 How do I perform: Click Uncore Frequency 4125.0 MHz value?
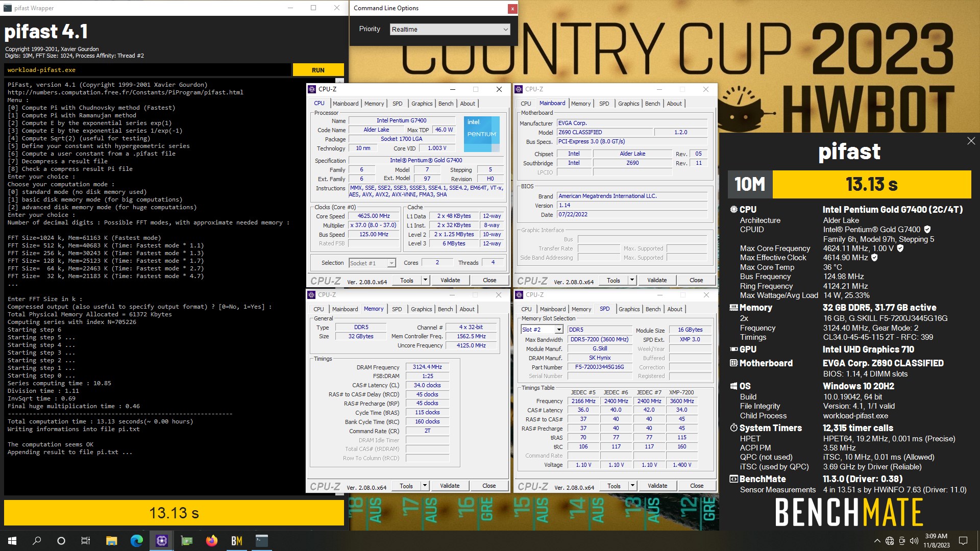pos(471,345)
